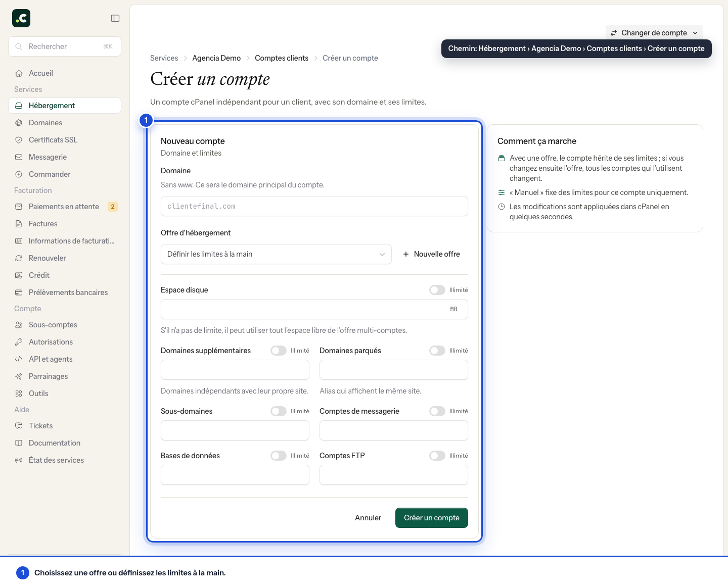Click the green app logo icon
Image resolution: width=728 pixels, height=588 pixels.
21,18
